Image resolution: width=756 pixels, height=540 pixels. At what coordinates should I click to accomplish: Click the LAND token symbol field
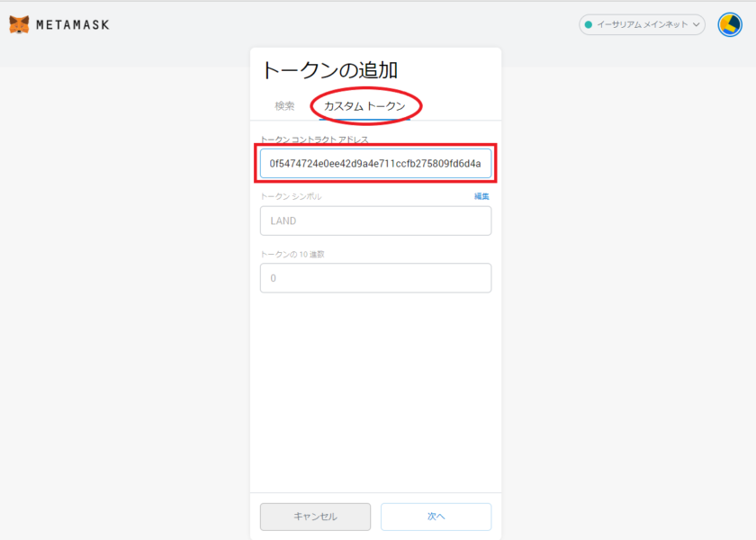coord(375,220)
